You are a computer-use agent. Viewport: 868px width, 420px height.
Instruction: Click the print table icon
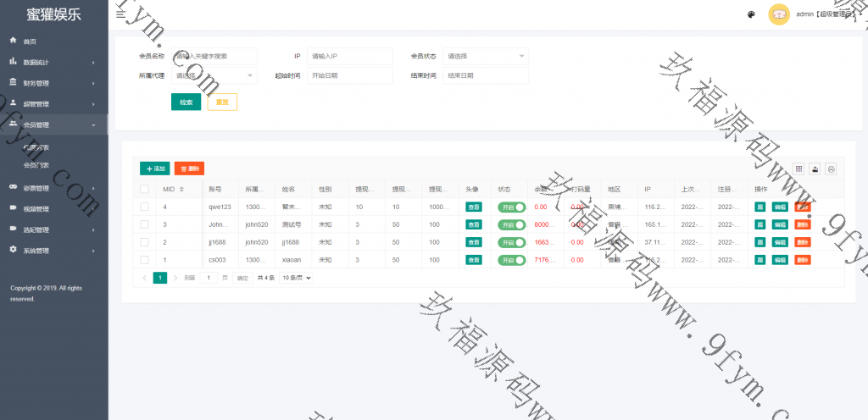click(831, 169)
